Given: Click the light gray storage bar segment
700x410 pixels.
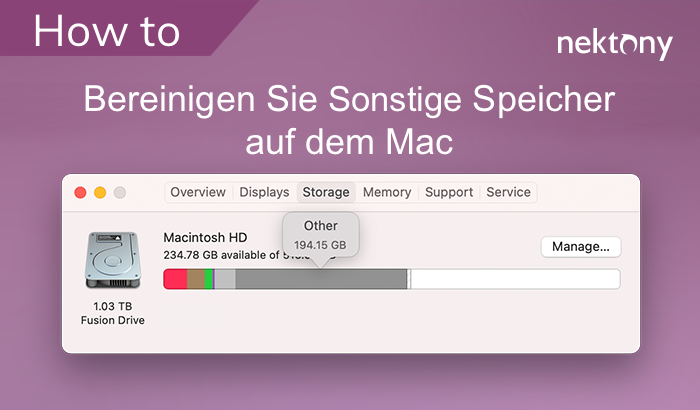Looking at the screenshot, I should (225, 279).
